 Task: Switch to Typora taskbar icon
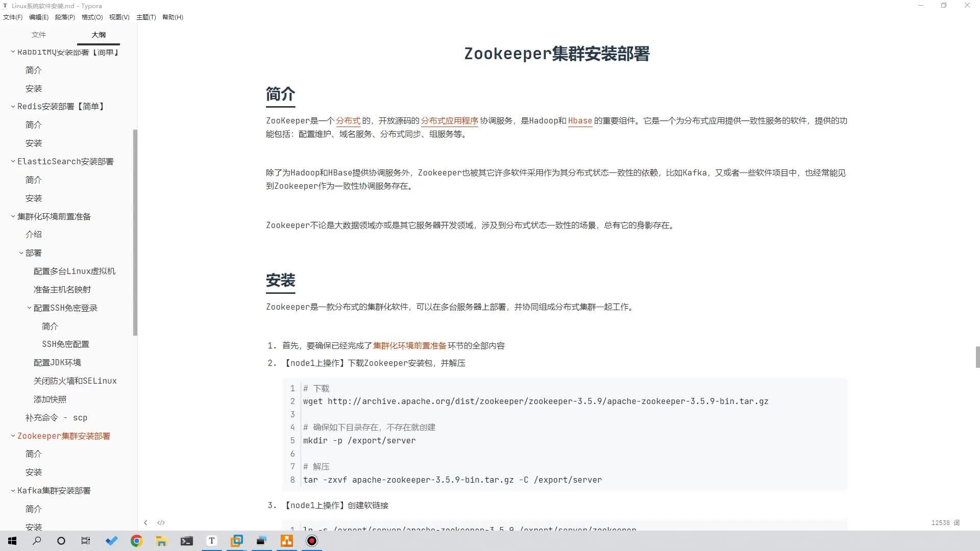point(212,541)
